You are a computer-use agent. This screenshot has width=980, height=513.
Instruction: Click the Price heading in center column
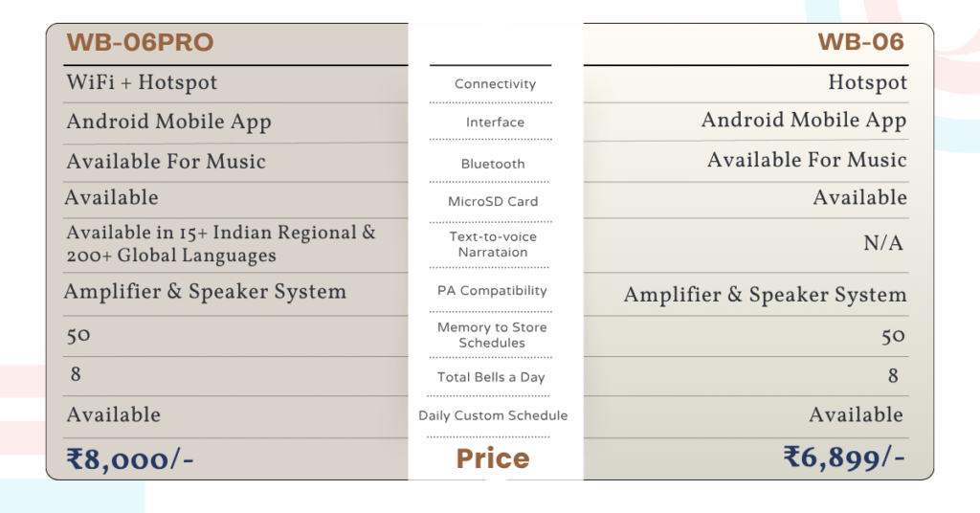coord(493,459)
